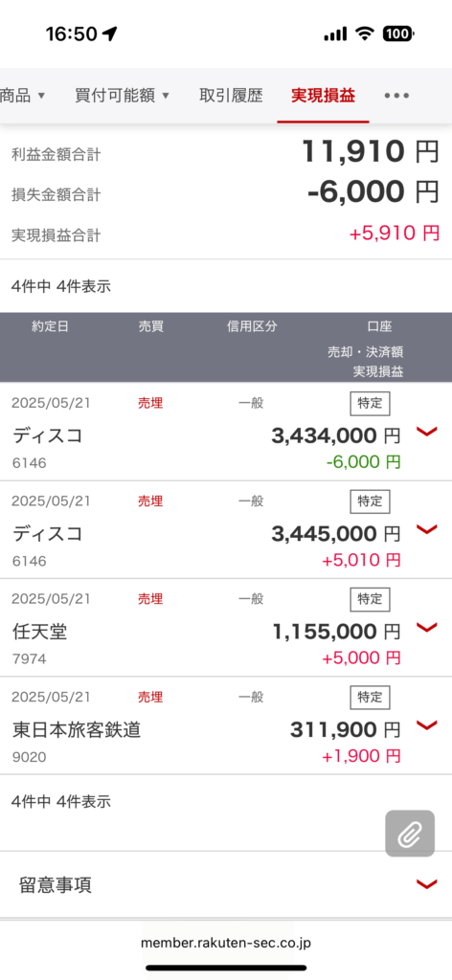Tap the 約定日 column header
Screen dimensions: 452x980
pos(50,326)
